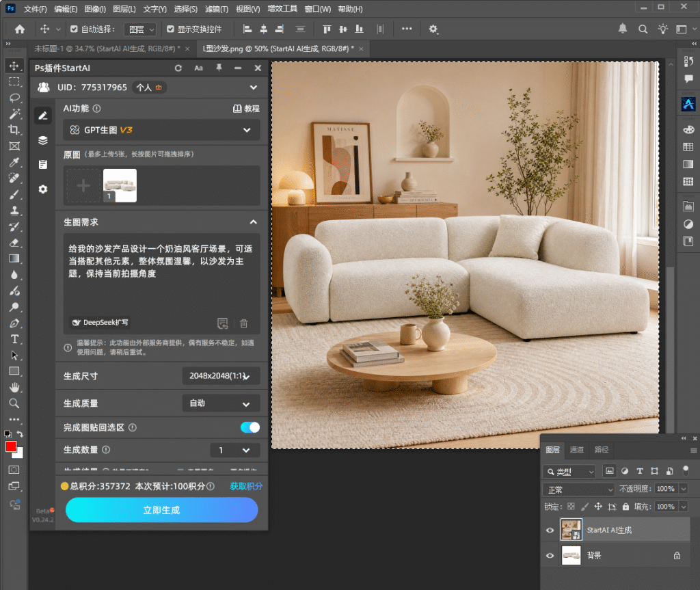This screenshot has width=700, height=590.
Task: Switch to the 路径 tab
Action: click(x=602, y=450)
